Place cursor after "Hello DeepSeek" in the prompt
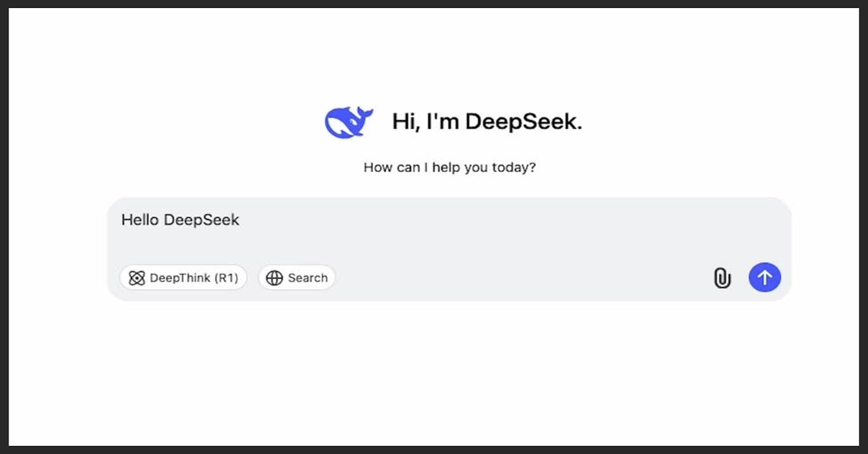 (241, 220)
